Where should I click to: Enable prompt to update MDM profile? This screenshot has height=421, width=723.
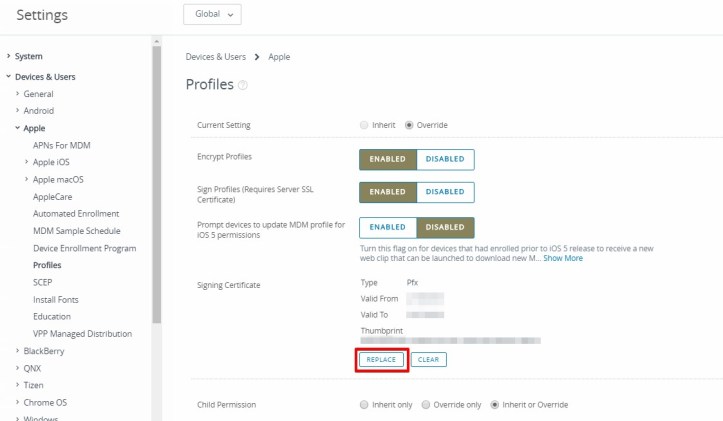[387, 227]
